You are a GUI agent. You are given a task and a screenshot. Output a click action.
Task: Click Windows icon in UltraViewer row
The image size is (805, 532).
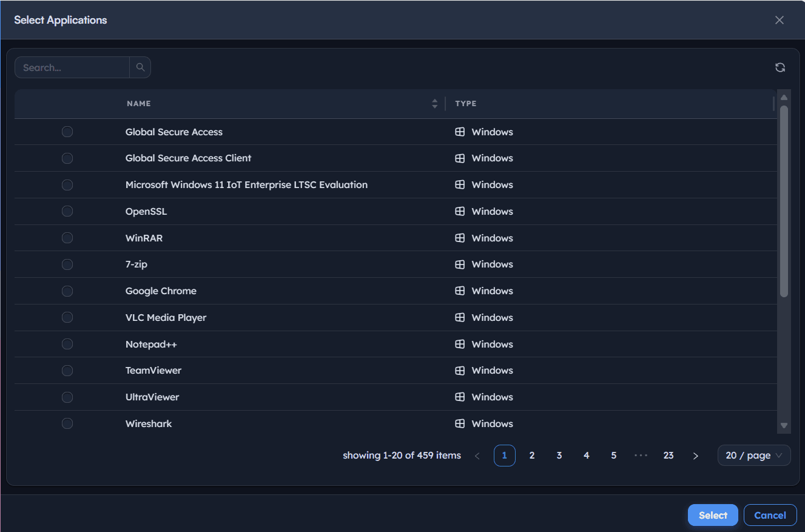click(460, 397)
